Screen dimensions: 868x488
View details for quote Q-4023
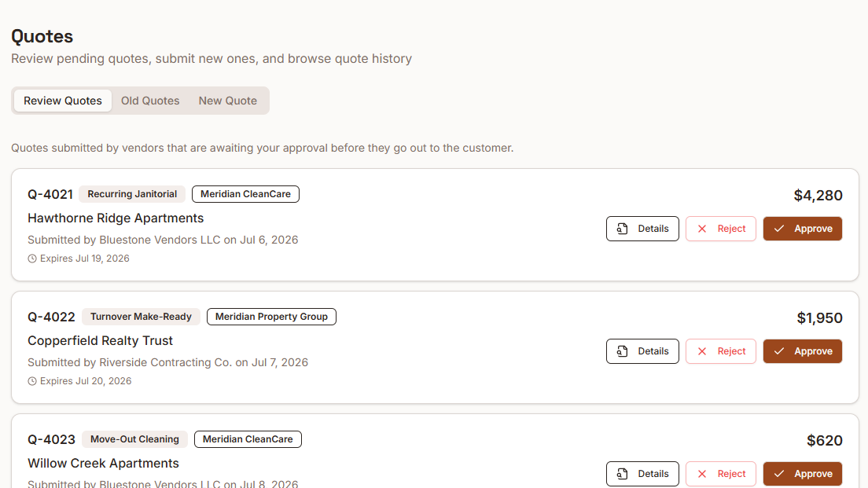point(642,474)
